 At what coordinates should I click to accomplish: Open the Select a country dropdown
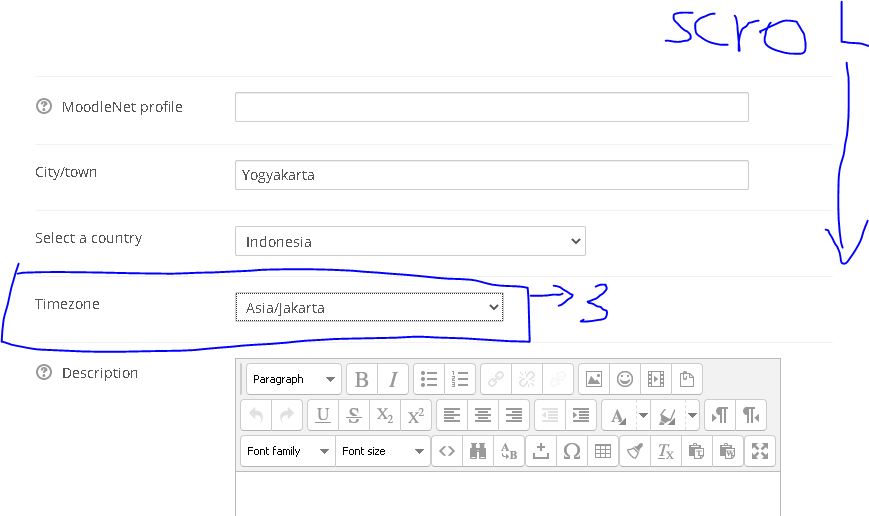click(x=410, y=241)
